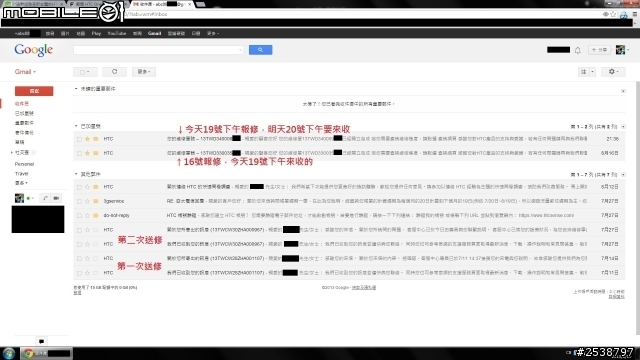Open the settings gear menu

[x=613, y=72]
